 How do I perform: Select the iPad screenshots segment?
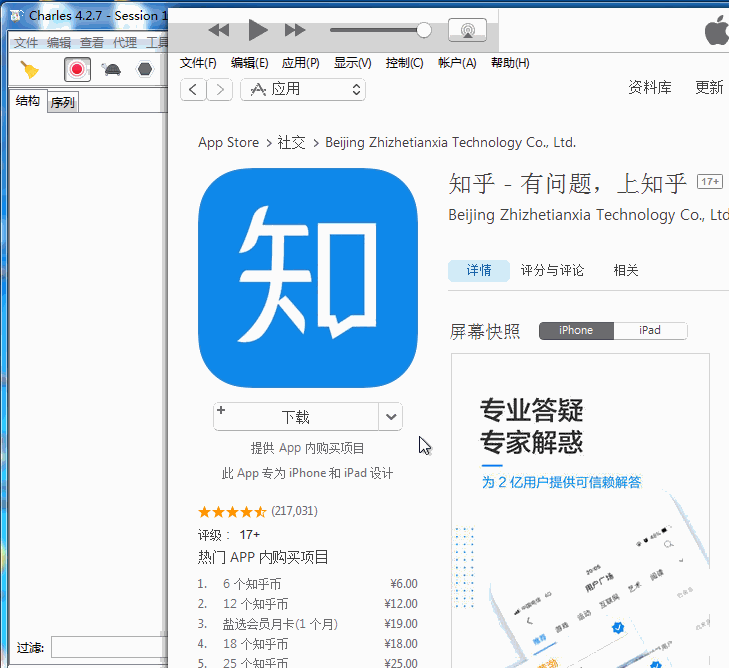650,330
